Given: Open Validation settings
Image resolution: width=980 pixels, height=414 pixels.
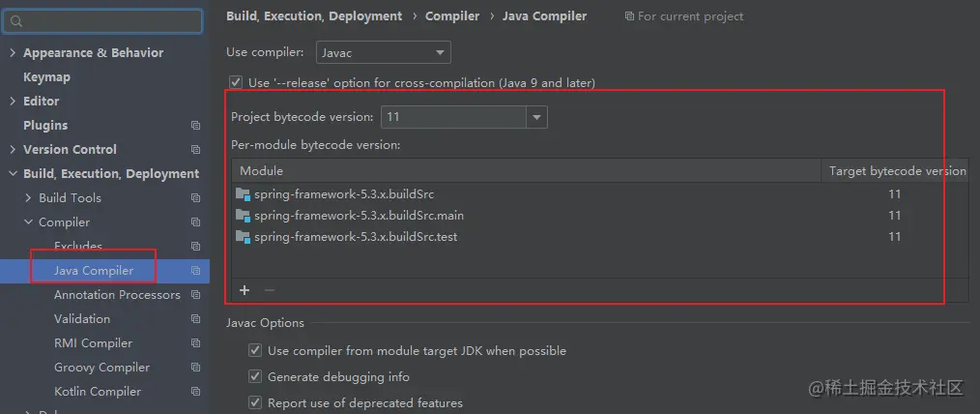Looking at the screenshot, I should 82,319.
